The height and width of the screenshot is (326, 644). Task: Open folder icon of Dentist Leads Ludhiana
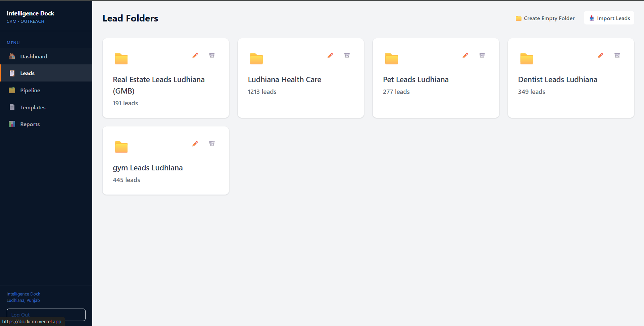(527, 59)
